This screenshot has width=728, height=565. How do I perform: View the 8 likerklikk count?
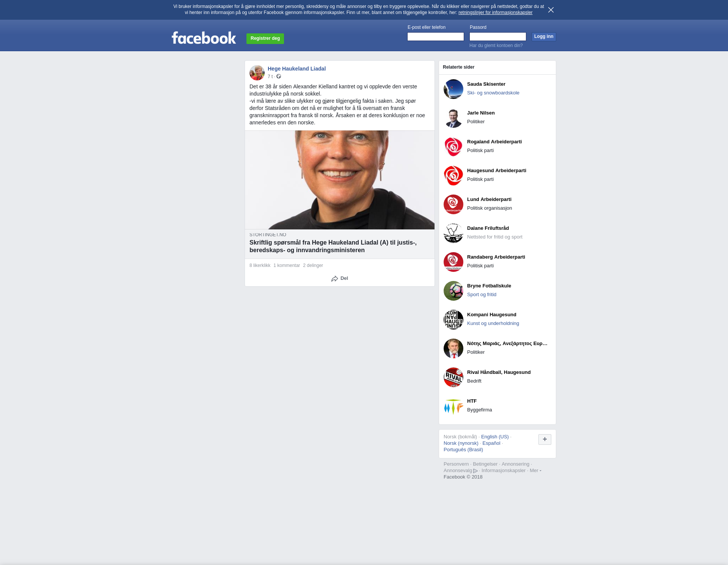click(260, 265)
